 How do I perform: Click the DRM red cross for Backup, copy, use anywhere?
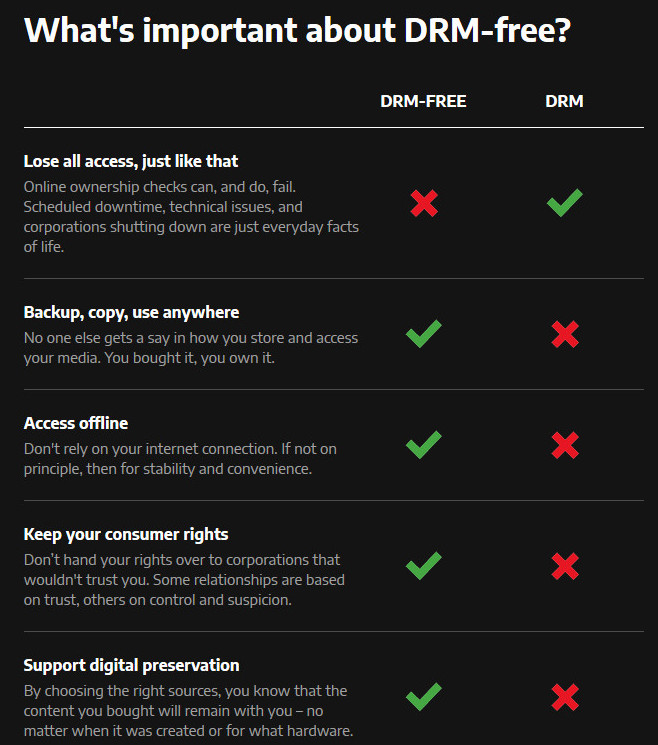565,334
